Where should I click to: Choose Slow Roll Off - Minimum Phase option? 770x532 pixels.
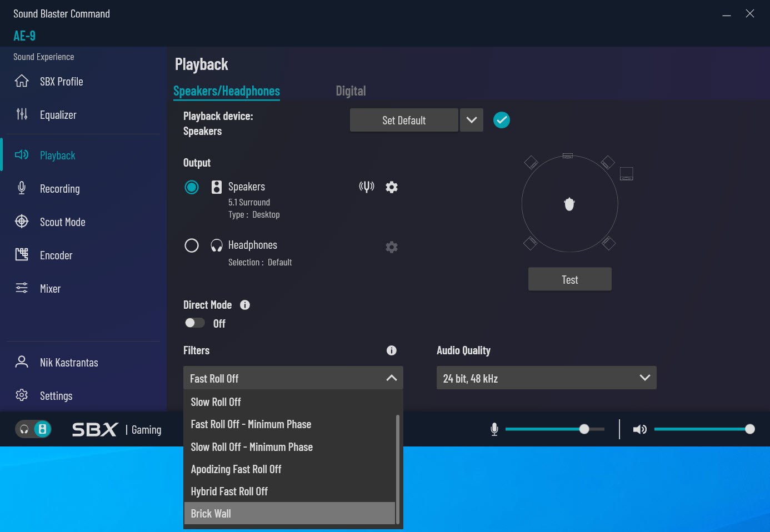(289, 447)
